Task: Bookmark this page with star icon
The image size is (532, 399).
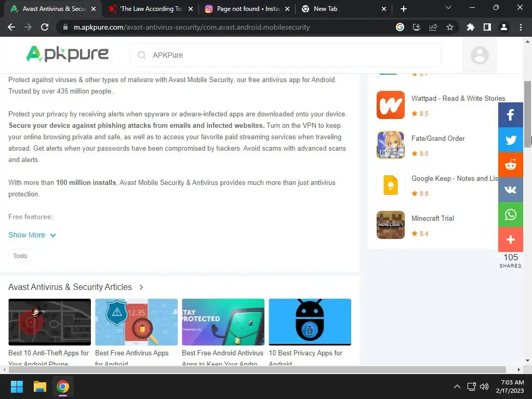Action: tap(449, 27)
